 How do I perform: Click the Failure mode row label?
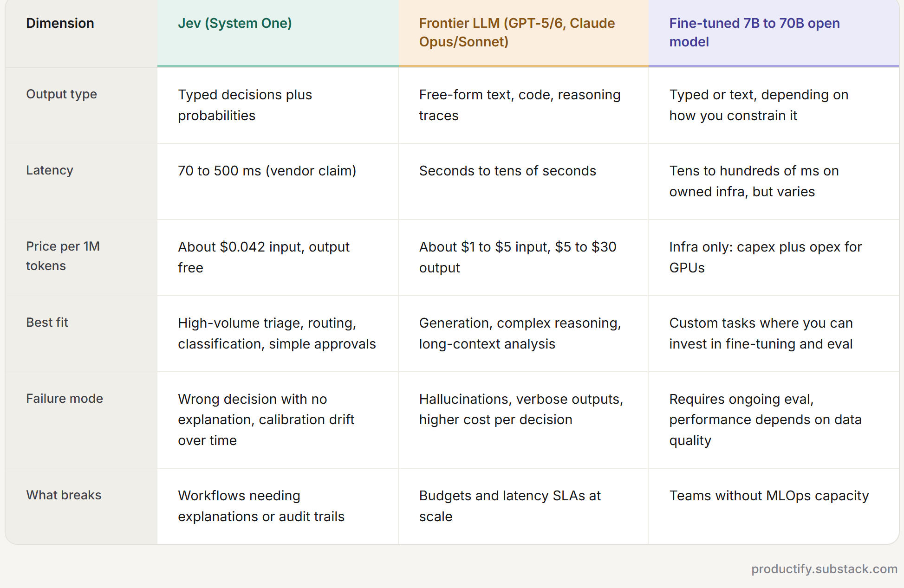tap(65, 399)
